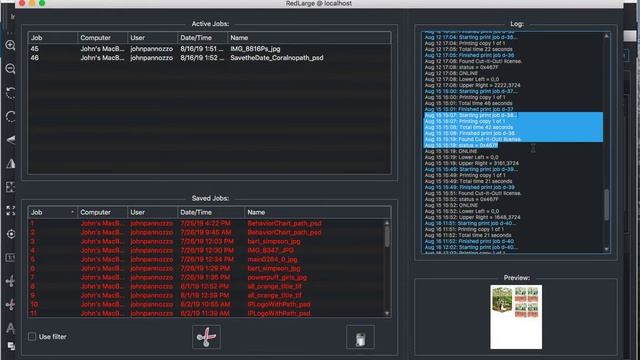640x360 pixels.
Task: Click the 1:1 actual size icon
Action: [11, 258]
